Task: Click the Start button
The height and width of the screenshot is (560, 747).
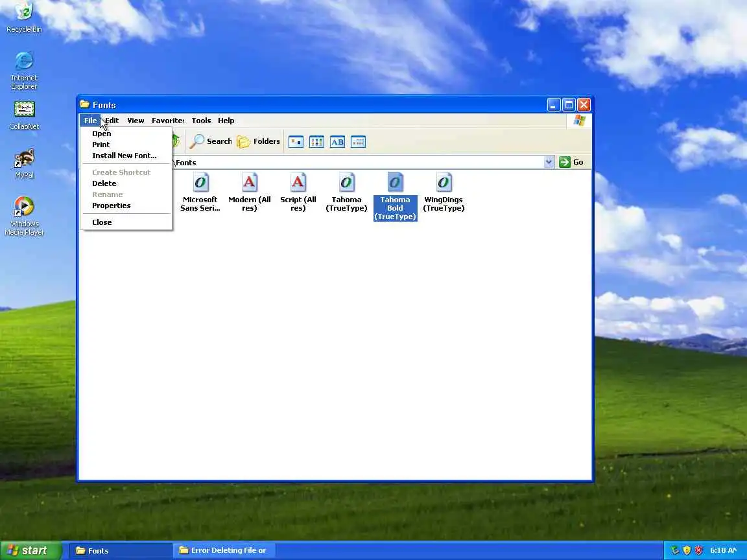Action: click(30, 550)
